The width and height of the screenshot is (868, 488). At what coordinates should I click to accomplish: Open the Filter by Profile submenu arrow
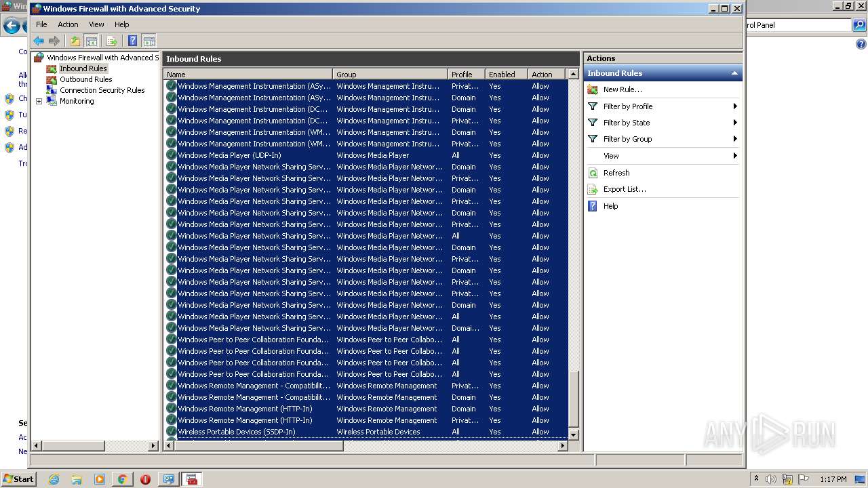point(735,106)
